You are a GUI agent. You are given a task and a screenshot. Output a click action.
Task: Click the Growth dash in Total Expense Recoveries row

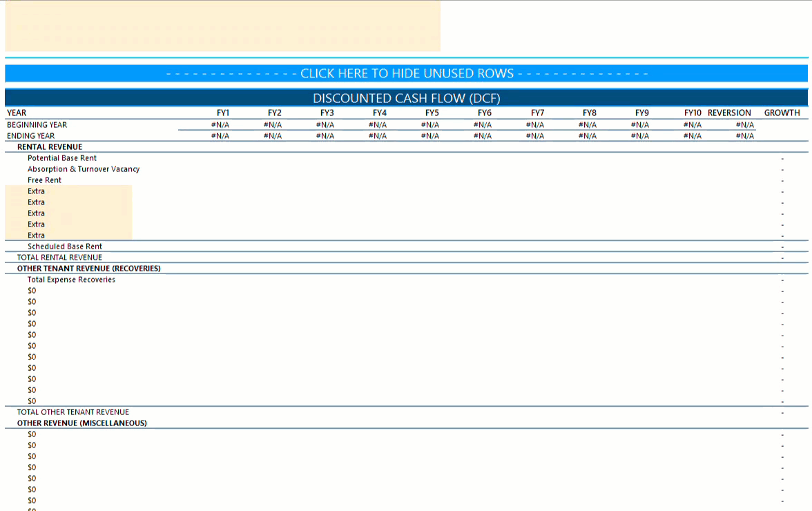(x=782, y=280)
